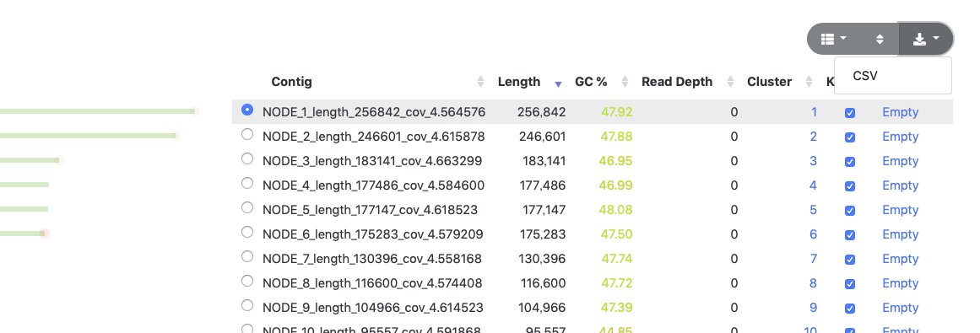Click the Read Depth column header
This screenshot has height=333, width=980.
pyautogui.click(x=677, y=81)
